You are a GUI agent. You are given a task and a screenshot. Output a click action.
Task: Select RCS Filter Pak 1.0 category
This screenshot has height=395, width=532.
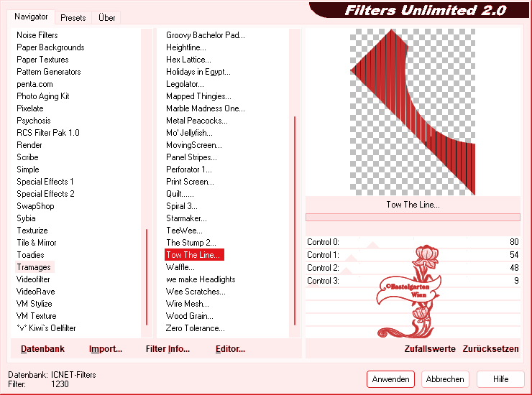(x=48, y=133)
